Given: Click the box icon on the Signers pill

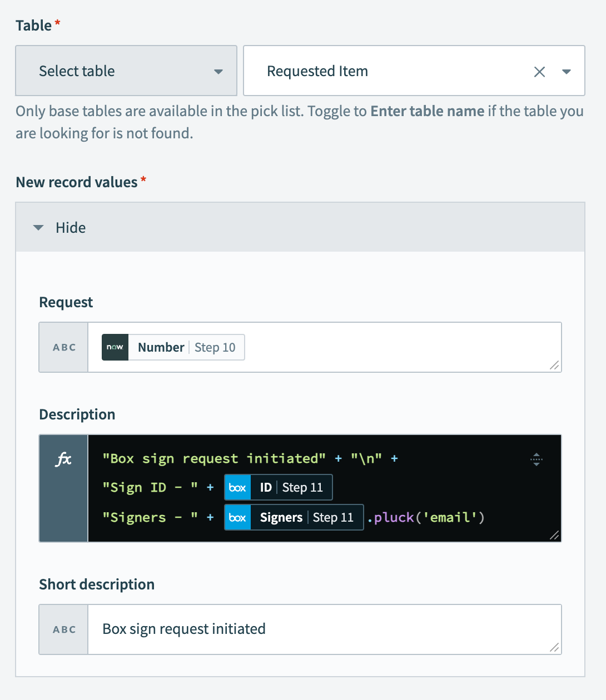Looking at the screenshot, I should coord(237,517).
